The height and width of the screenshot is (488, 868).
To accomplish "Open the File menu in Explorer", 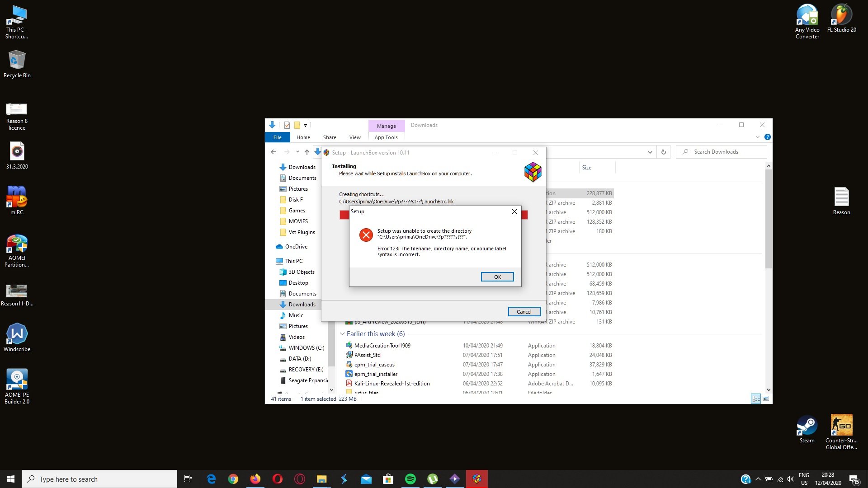I will (x=277, y=137).
